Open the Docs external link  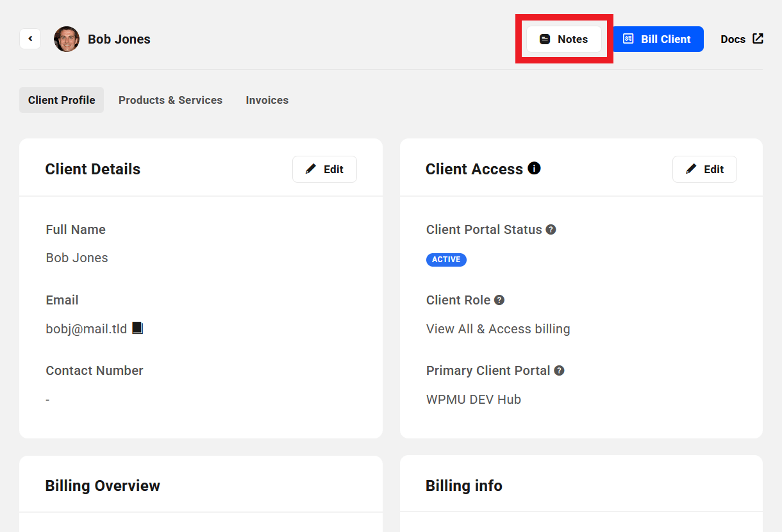click(x=742, y=39)
